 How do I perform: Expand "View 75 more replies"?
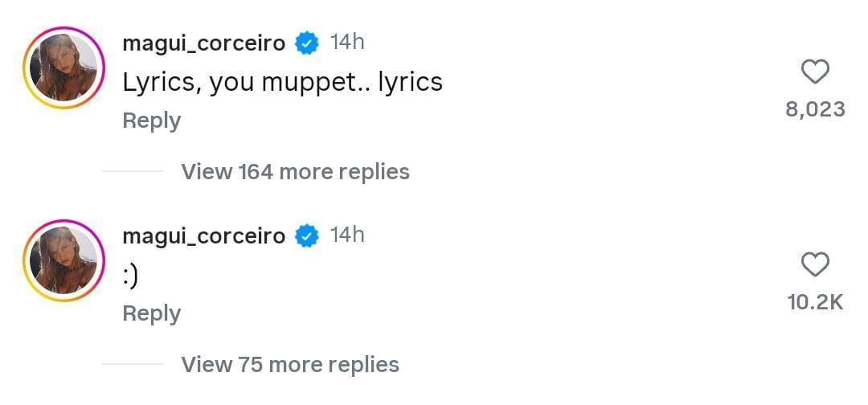coord(289,365)
